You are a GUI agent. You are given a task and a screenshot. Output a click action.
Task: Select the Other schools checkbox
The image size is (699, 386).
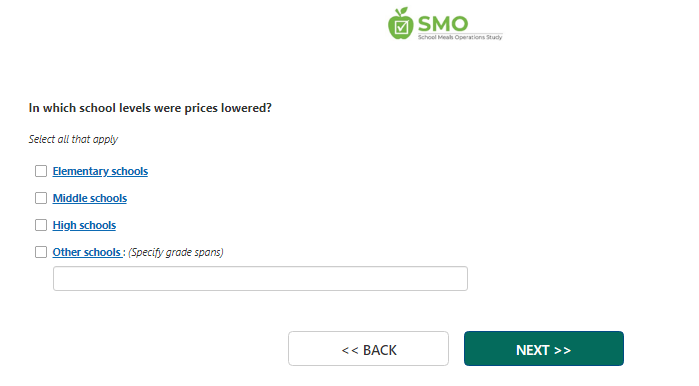[x=41, y=252]
